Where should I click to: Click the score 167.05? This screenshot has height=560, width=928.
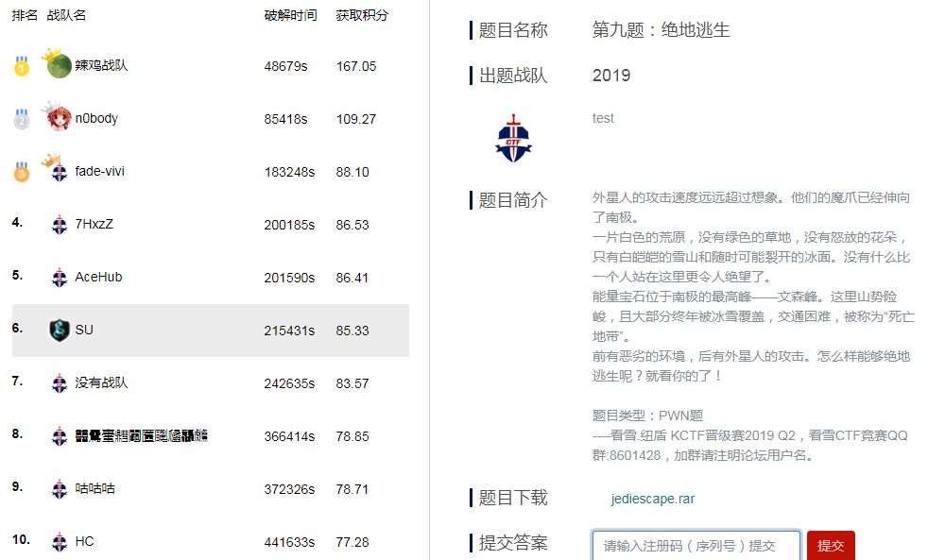pyautogui.click(x=356, y=66)
